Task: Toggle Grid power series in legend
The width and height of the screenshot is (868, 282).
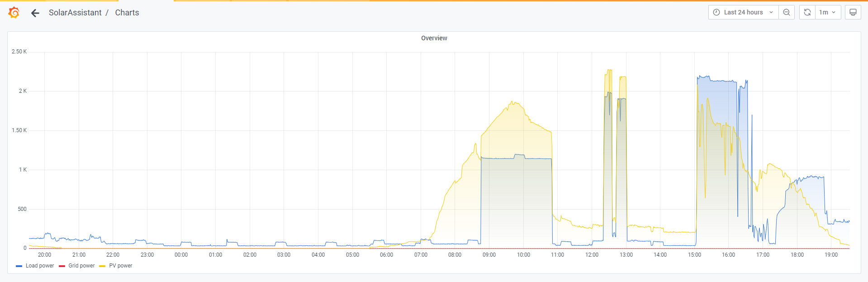Action: [x=81, y=266]
